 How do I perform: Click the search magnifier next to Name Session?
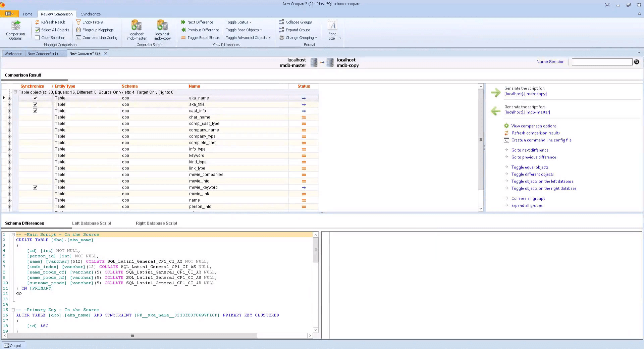[636, 62]
